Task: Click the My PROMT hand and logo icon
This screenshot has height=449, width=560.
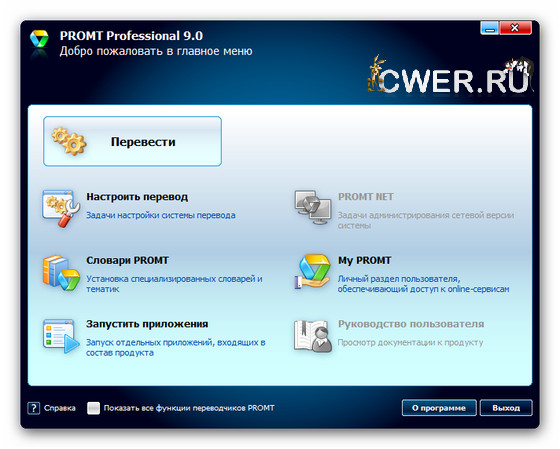Action: coord(312,271)
